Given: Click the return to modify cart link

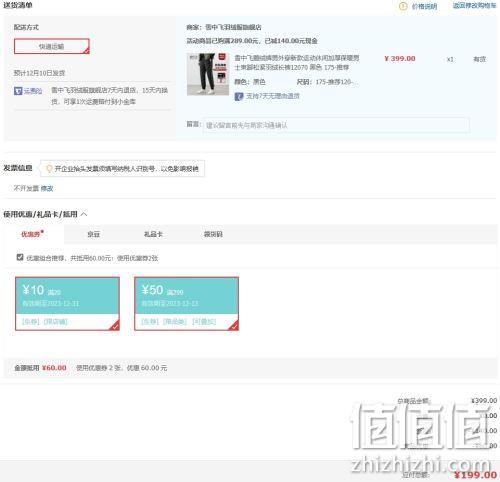Looking at the screenshot, I should click(x=474, y=6).
